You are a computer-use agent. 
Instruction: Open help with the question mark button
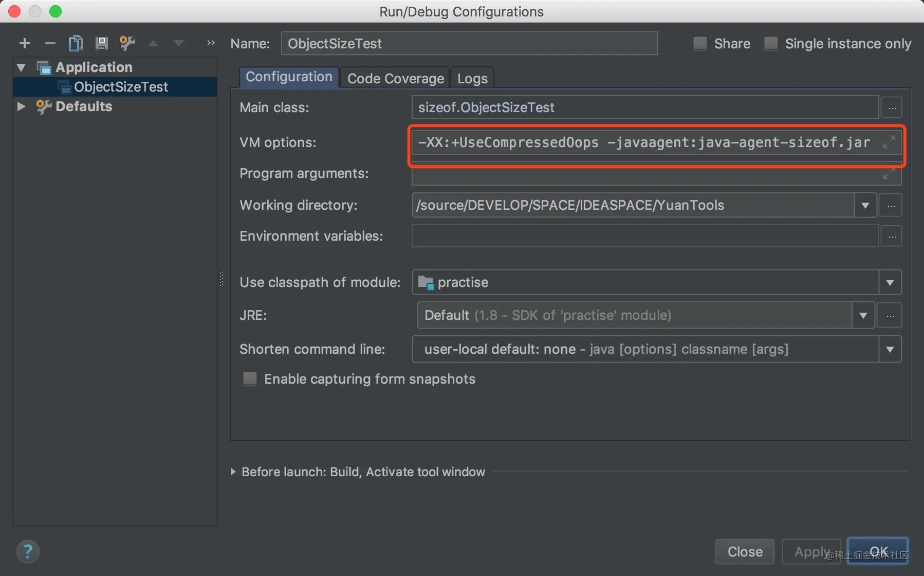28,552
